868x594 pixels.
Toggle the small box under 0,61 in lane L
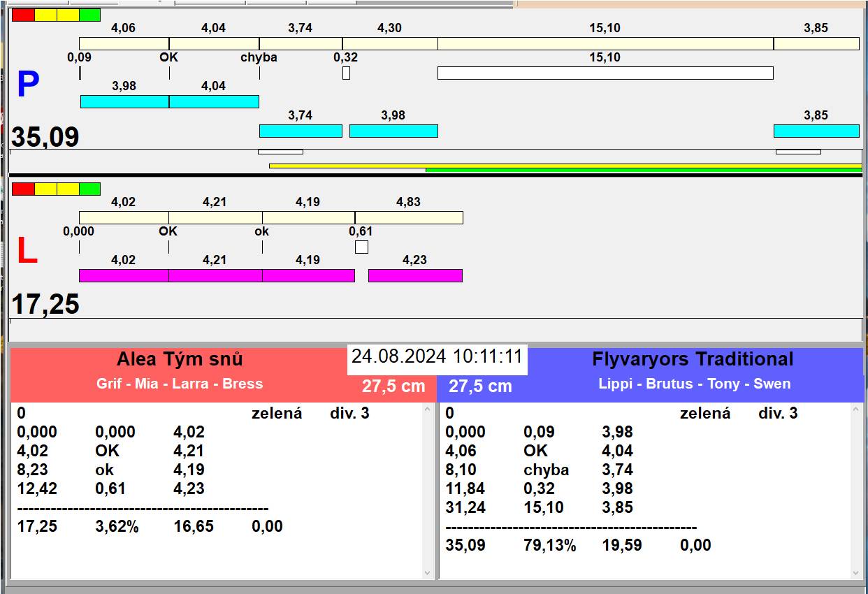(361, 247)
